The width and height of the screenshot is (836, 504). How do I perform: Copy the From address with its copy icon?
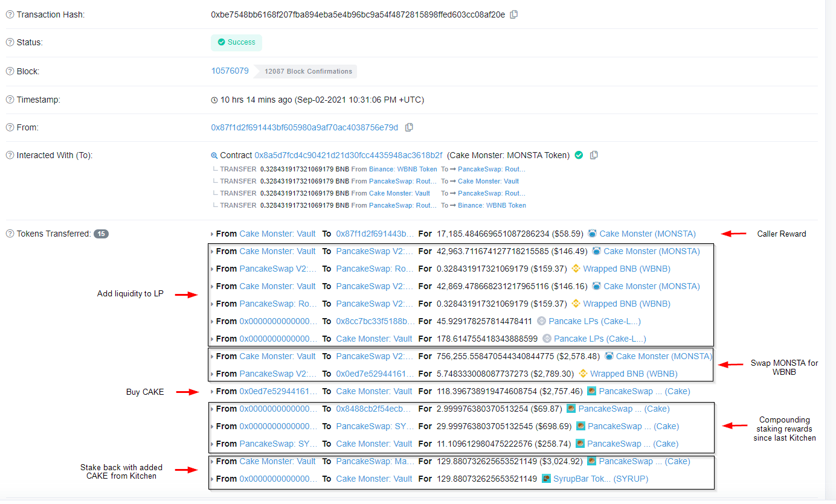[409, 127]
